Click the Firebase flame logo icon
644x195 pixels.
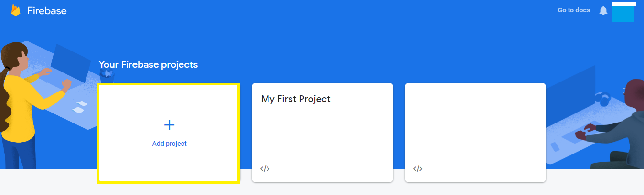point(16,10)
